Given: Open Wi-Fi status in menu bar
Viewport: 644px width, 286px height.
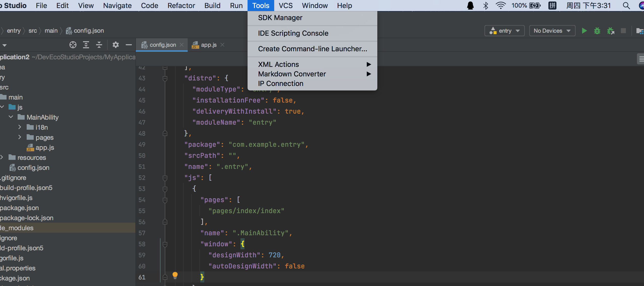Looking at the screenshot, I should tap(501, 6).
